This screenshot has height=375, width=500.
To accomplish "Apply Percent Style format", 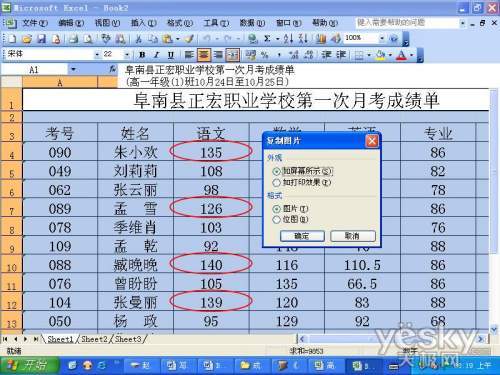I will [x=265, y=55].
